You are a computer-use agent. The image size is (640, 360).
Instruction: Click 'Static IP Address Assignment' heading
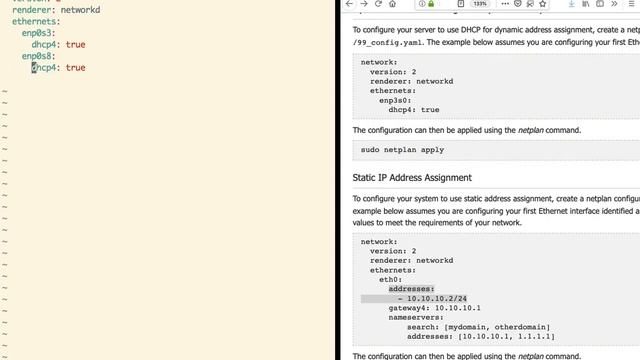(x=412, y=178)
